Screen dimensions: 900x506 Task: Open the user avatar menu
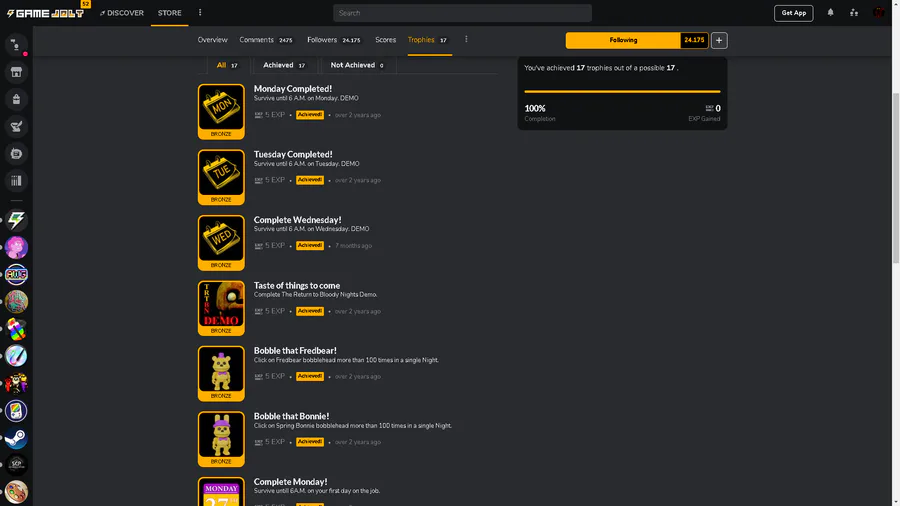tap(878, 13)
